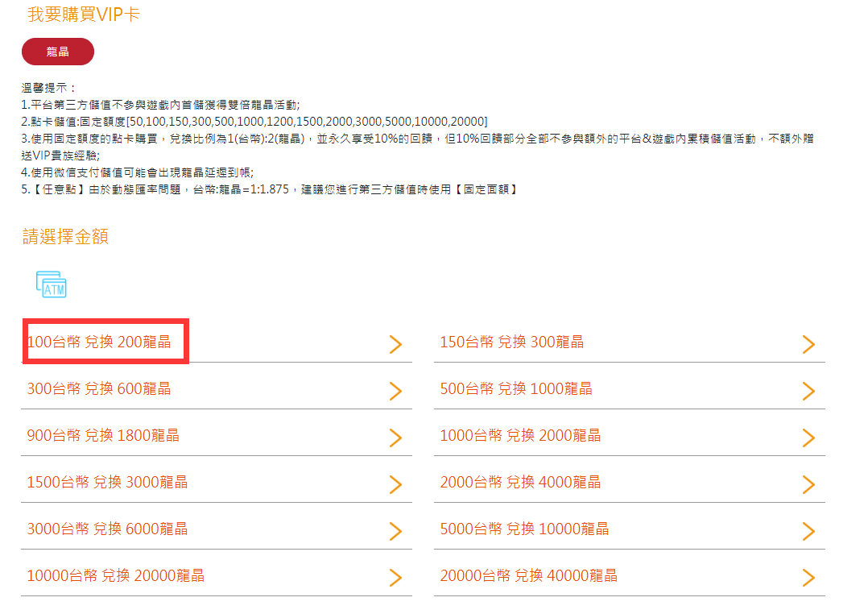Choose 100台幣 兌換 200龍晶 option
868x614 pixels.
pos(99,342)
